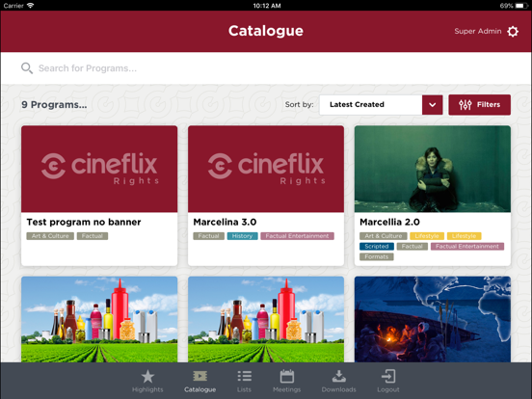Open the Lists tab icon
This screenshot has height=399, width=532.
click(244, 376)
